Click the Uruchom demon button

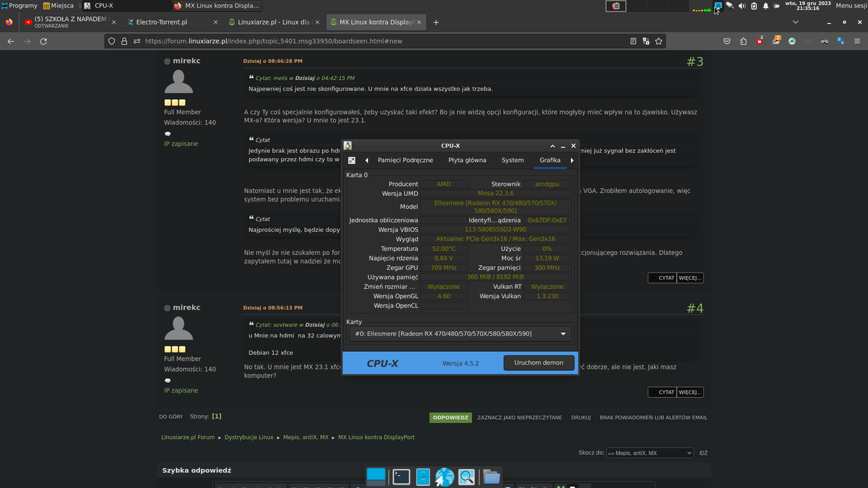[539, 363]
